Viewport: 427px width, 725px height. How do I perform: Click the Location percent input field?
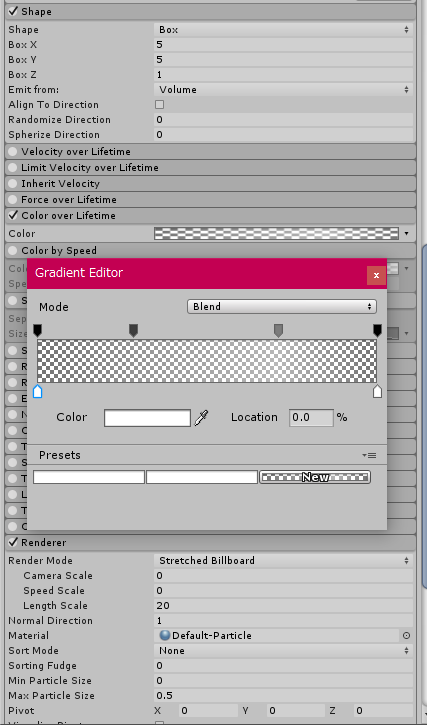311,418
